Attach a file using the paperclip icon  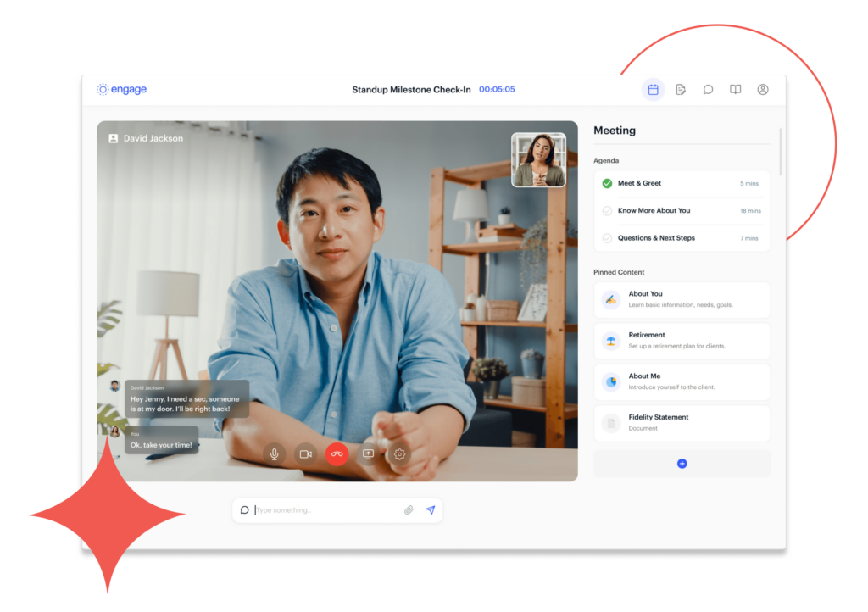pyautogui.click(x=408, y=510)
